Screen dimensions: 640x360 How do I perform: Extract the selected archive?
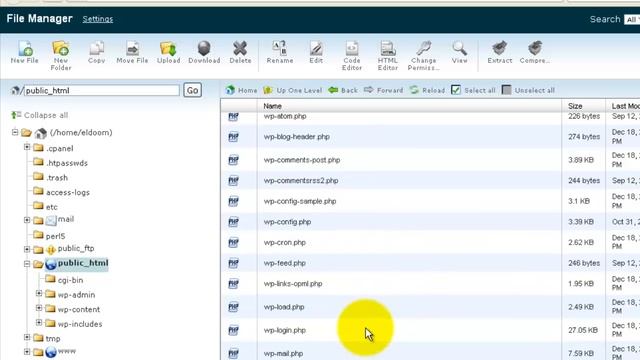coord(500,52)
